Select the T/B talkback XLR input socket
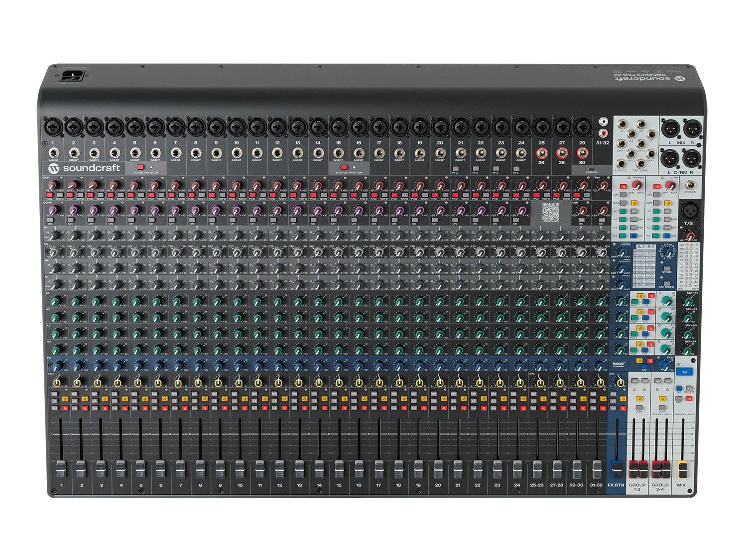747x560 pixels. click(x=690, y=211)
